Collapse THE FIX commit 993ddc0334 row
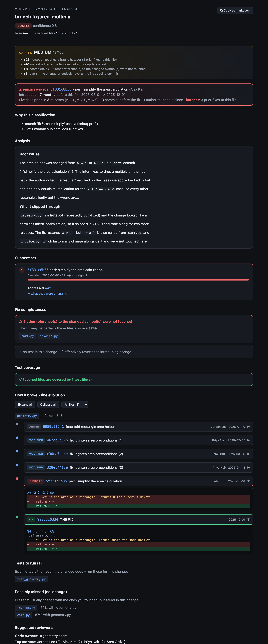Viewport: 268px width, 644px height. click(138, 520)
